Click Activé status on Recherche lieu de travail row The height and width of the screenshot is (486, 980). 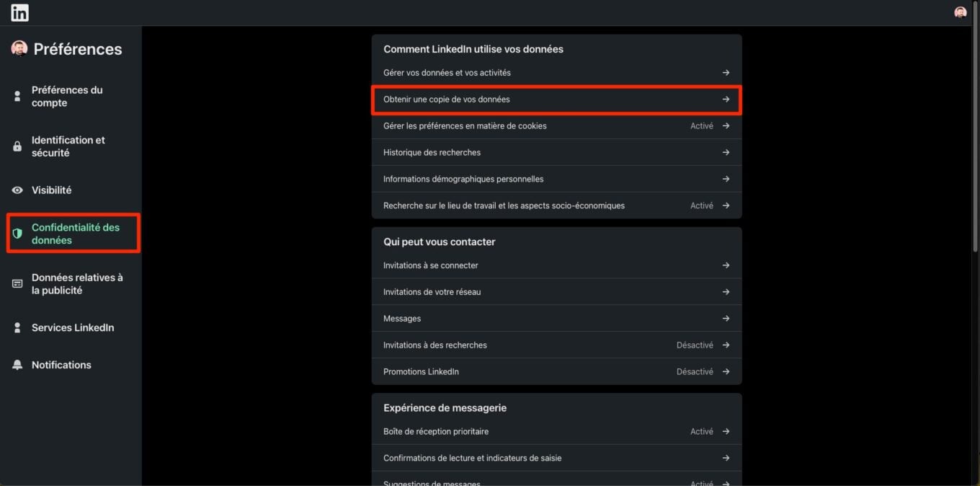click(x=702, y=206)
